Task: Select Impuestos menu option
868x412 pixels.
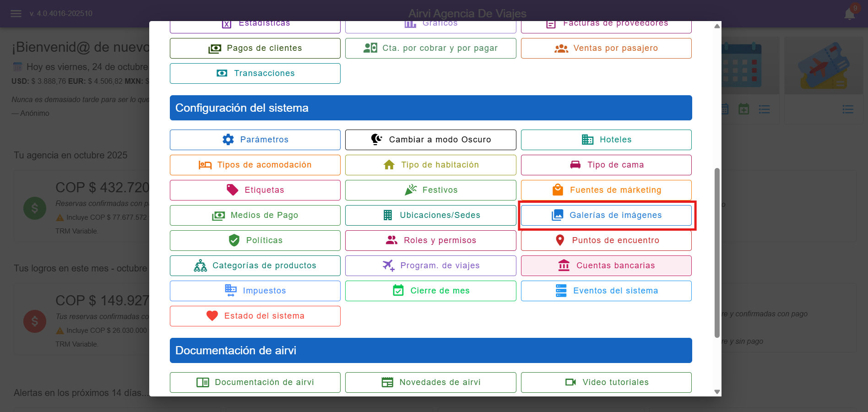Action: 255,291
